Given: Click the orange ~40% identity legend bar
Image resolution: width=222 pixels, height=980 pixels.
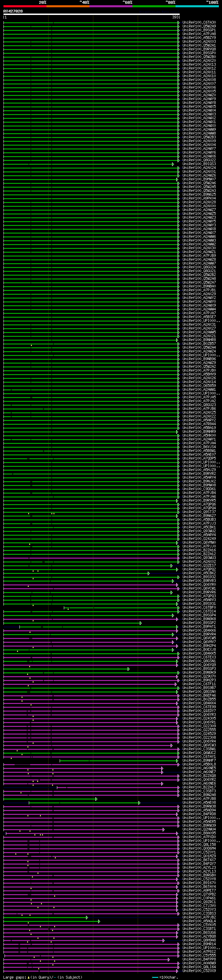Looking at the screenshot, I should tap(68, 6).
